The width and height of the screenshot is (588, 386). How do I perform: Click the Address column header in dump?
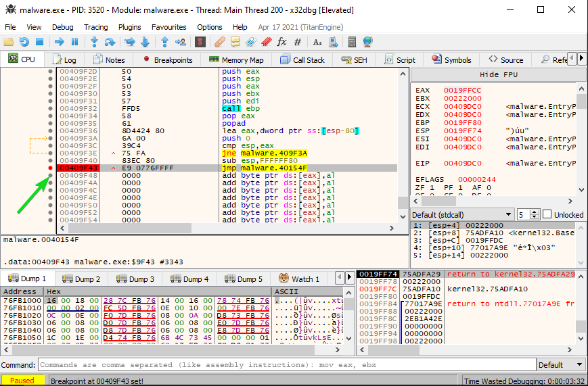coord(22,291)
